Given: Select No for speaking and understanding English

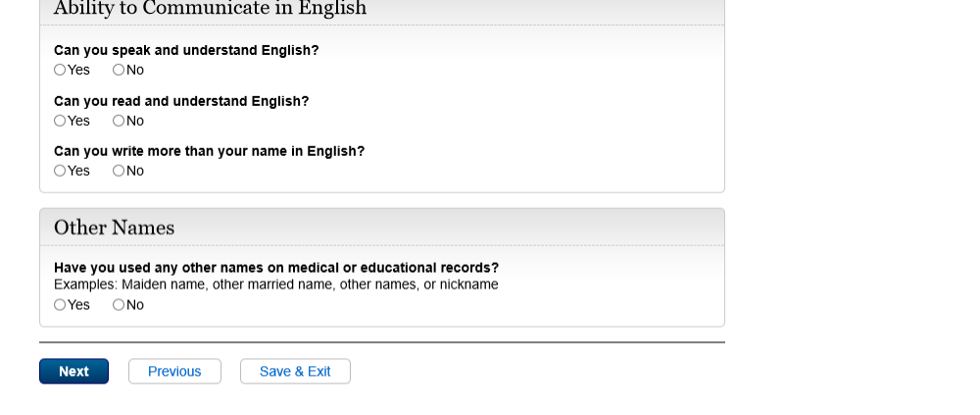Looking at the screenshot, I should (119, 70).
